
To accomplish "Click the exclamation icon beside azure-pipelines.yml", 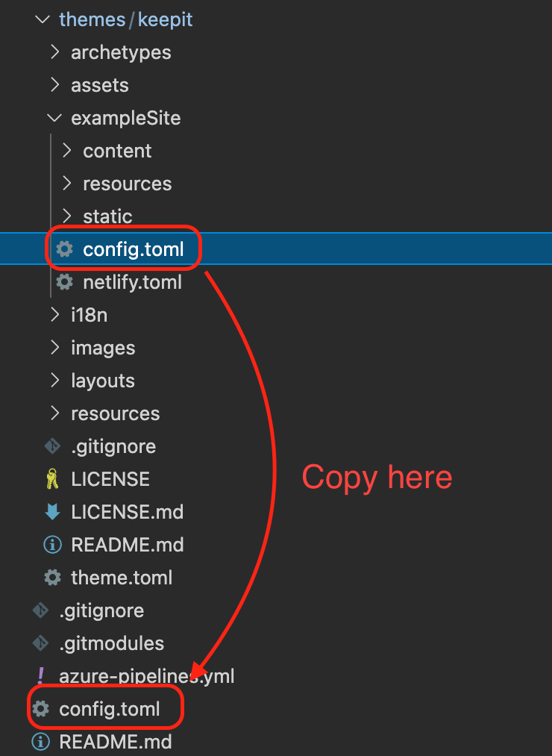I will point(40,675).
